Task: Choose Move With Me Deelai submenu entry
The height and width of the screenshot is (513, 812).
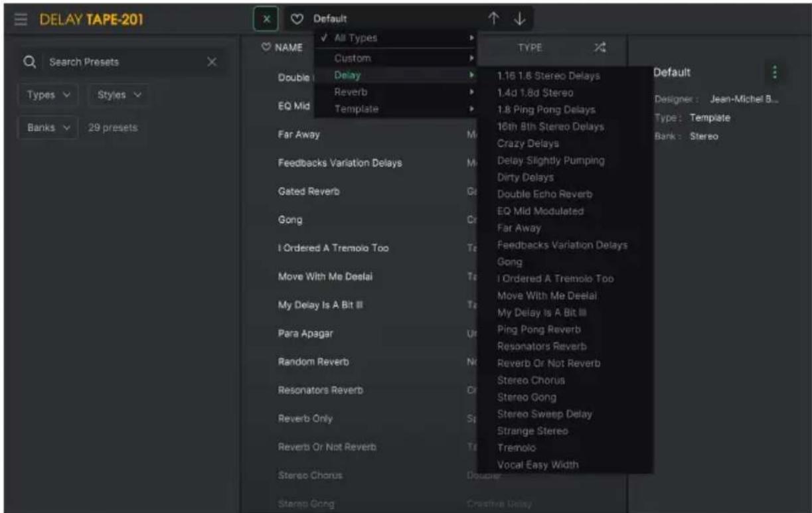Action: click(547, 295)
